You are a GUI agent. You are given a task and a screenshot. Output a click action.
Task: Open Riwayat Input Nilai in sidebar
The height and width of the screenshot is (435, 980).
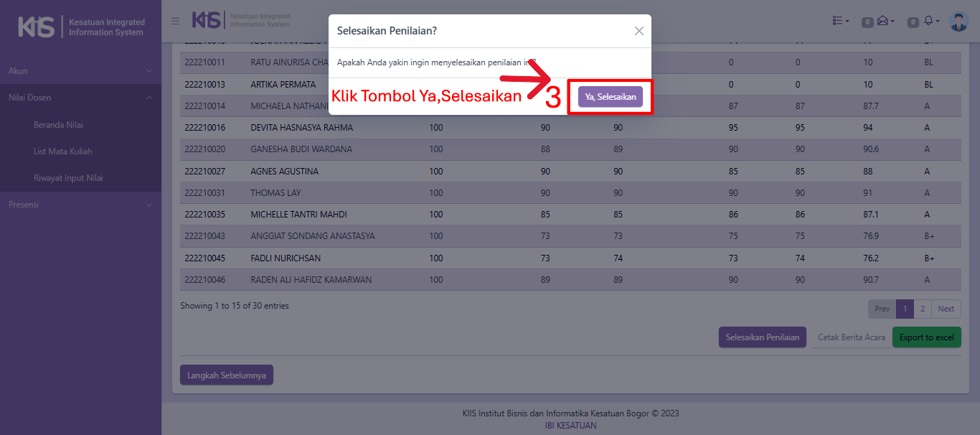tap(68, 178)
